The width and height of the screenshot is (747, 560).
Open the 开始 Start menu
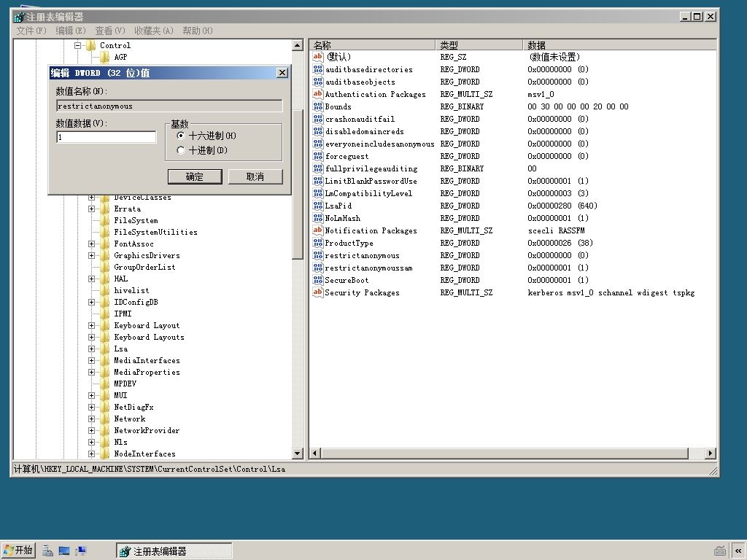pos(18,551)
